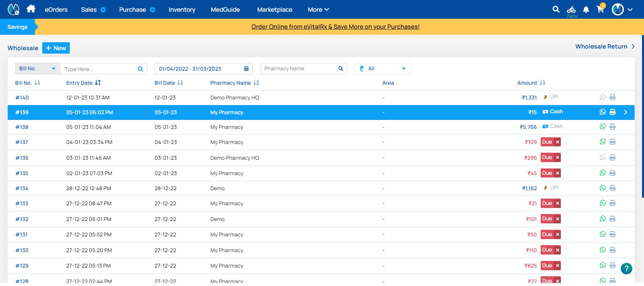Open Purchase menu
The height and width of the screenshot is (286, 644).
tap(132, 10)
